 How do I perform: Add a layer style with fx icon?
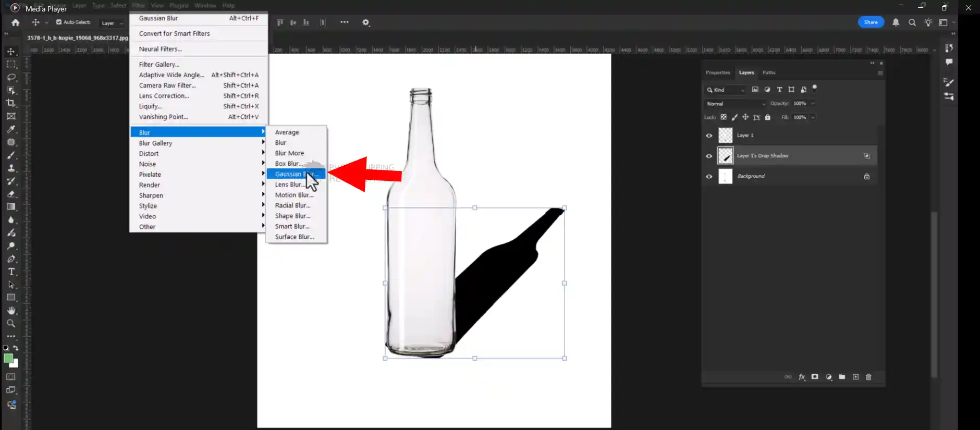click(802, 377)
